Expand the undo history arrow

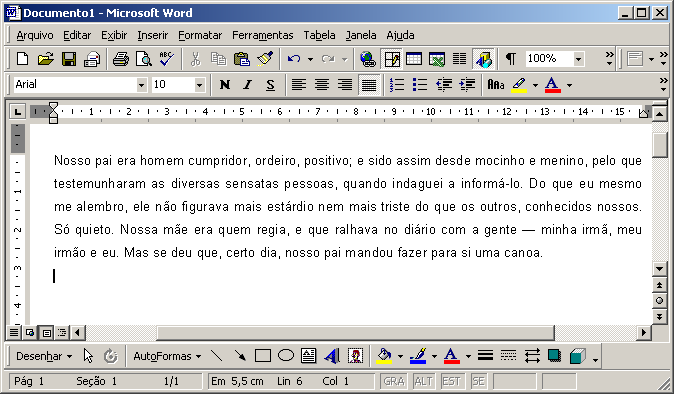tap(310, 59)
